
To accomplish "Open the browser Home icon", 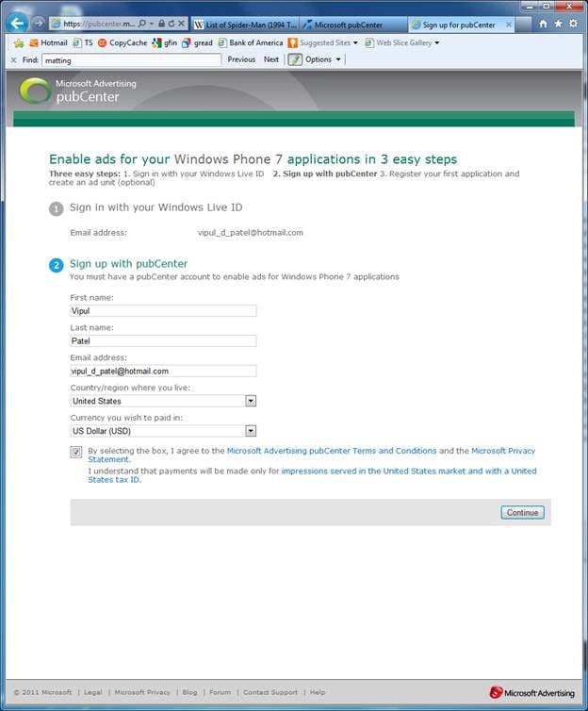I will (543, 24).
